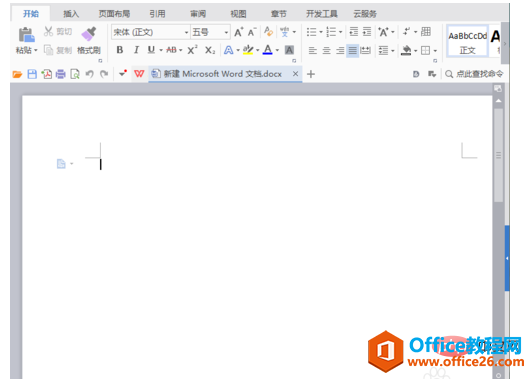Toggle Justify alignment

(x=353, y=51)
